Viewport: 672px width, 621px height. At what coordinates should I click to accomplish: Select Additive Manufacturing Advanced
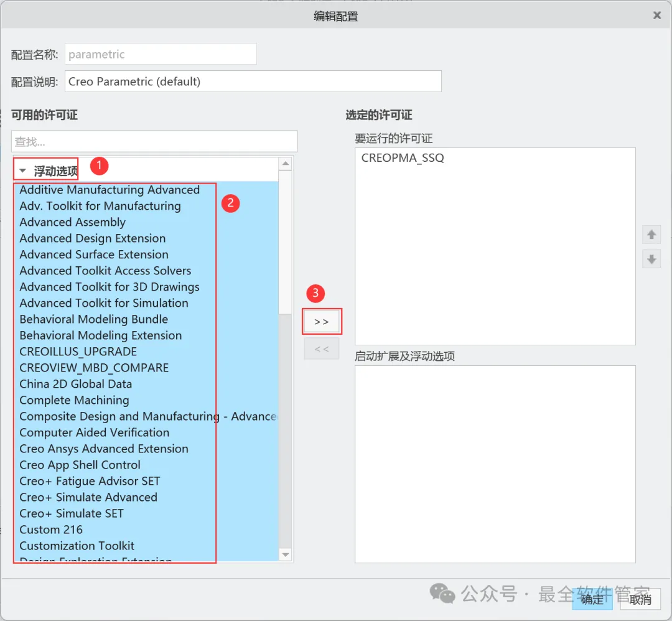[x=146, y=189]
